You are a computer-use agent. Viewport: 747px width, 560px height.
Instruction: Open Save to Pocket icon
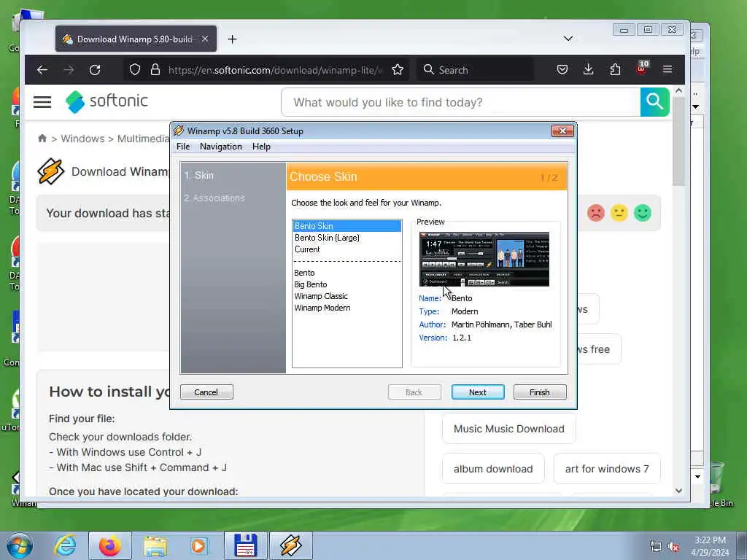(x=562, y=70)
